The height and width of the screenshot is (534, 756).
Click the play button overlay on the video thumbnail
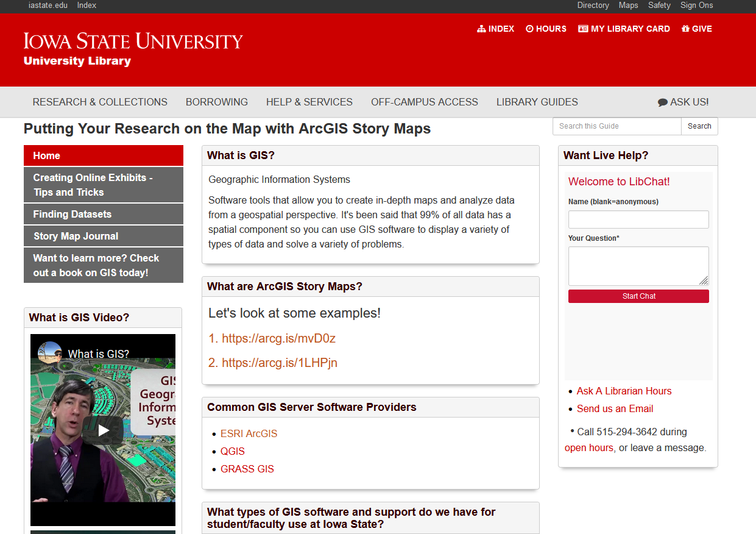pos(102,429)
